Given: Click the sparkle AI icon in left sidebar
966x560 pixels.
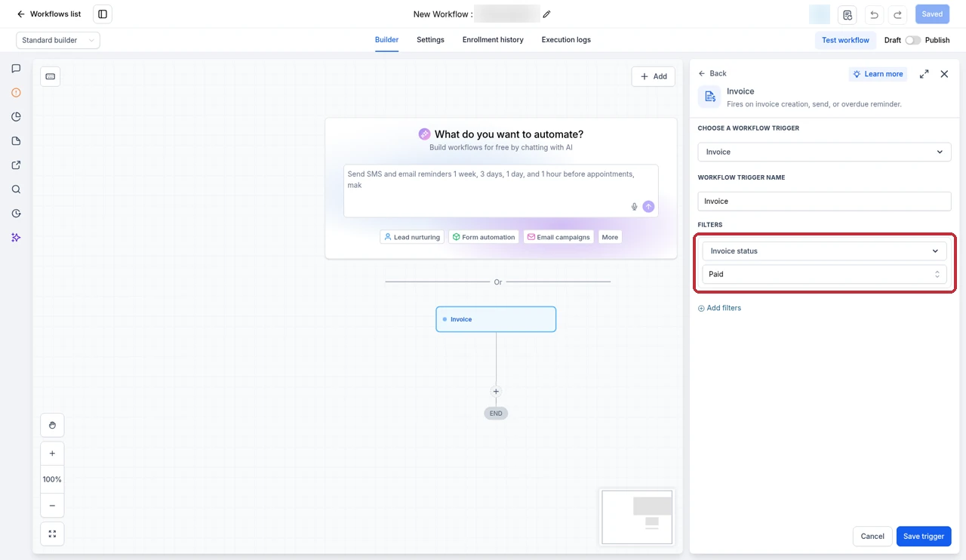Looking at the screenshot, I should click(16, 238).
